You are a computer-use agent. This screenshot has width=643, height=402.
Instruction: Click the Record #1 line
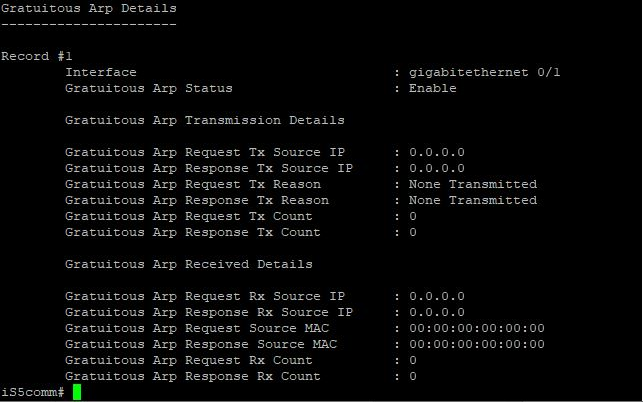[36, 56]
